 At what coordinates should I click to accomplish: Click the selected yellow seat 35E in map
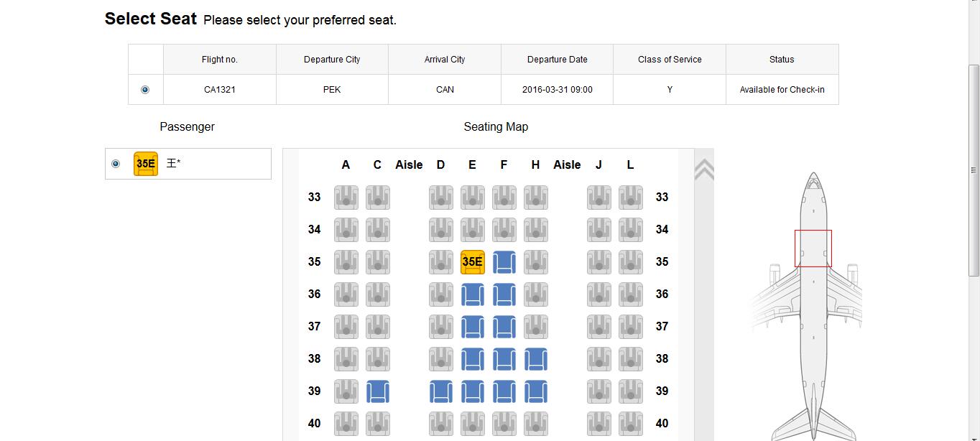[473, 262]
